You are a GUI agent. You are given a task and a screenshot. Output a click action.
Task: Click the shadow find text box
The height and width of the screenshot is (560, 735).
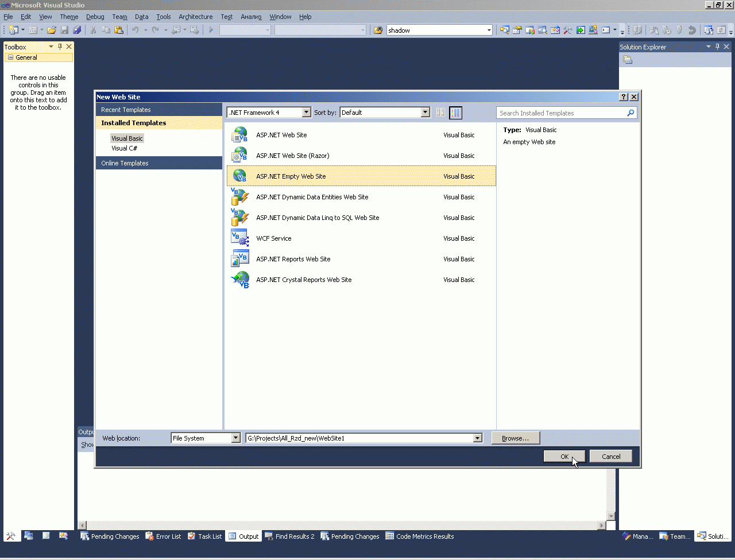pos(436,30)
